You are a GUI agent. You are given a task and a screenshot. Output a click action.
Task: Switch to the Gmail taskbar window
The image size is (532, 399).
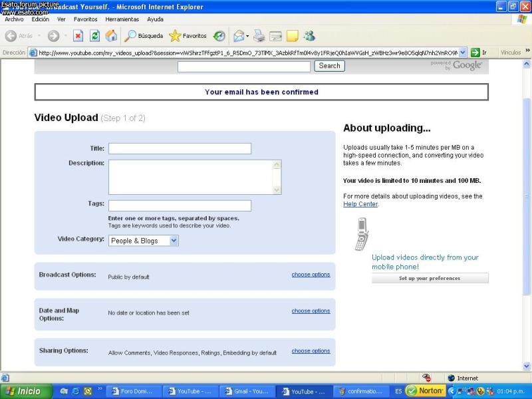click(x=247, y=391)
